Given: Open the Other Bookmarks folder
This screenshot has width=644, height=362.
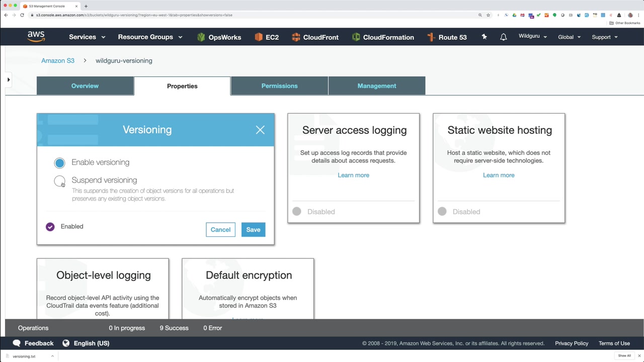Looking at the screenshot, I should [625, 23].
